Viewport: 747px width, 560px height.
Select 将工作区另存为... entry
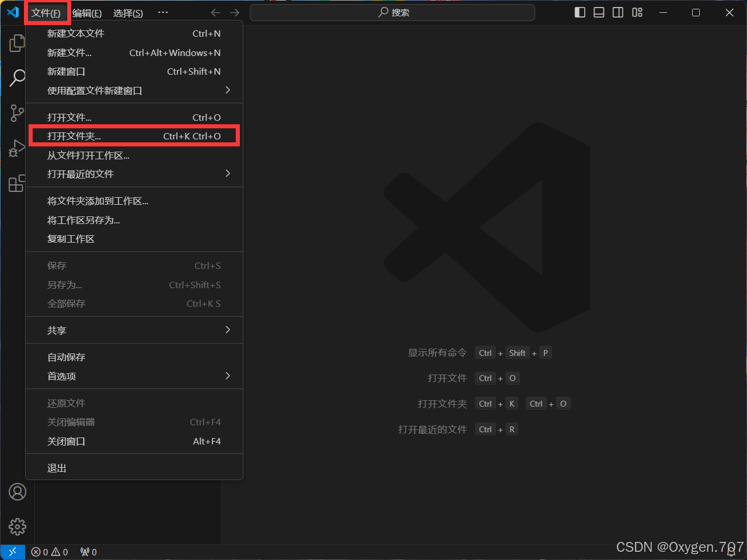(134, 220)
